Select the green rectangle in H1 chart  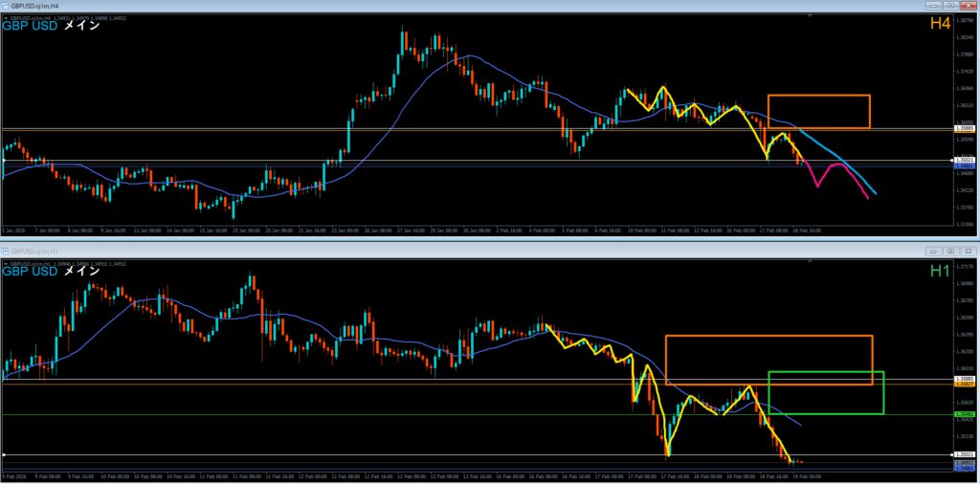tap(825, 372)
